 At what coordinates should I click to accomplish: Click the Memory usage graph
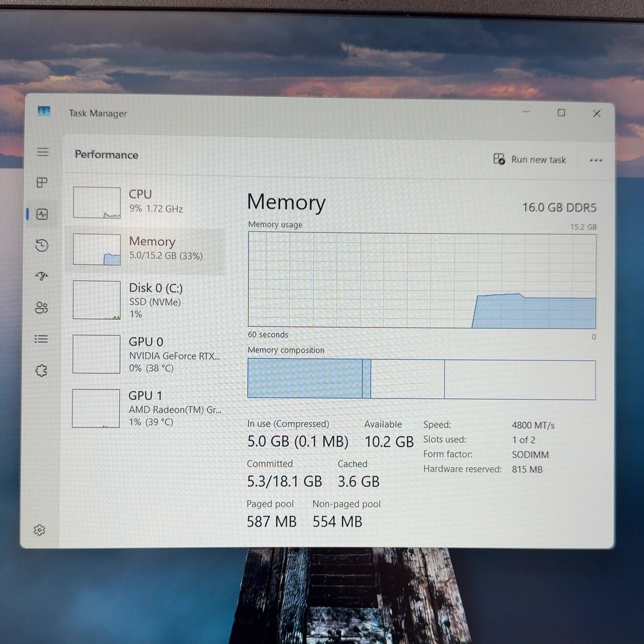[422, 280]
